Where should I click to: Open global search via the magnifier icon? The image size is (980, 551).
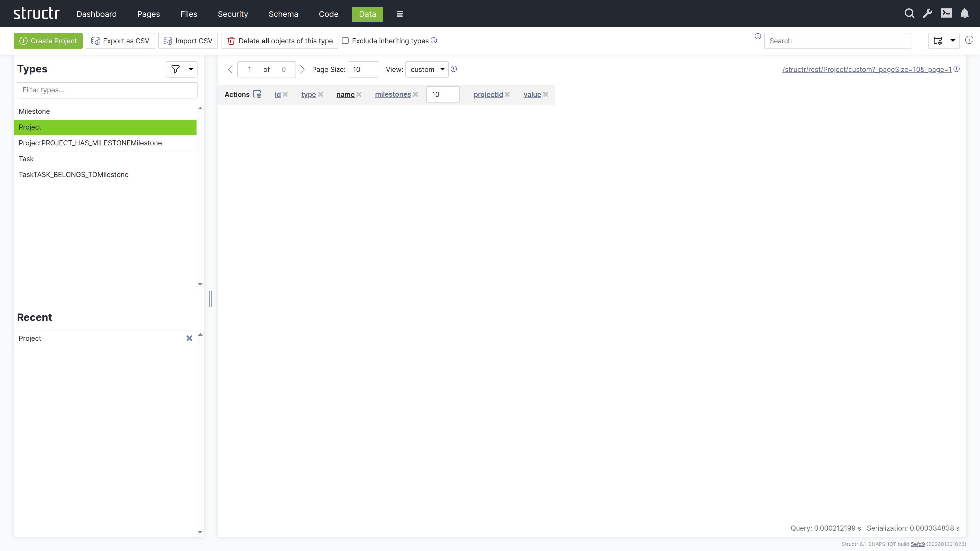pos(909,13)
